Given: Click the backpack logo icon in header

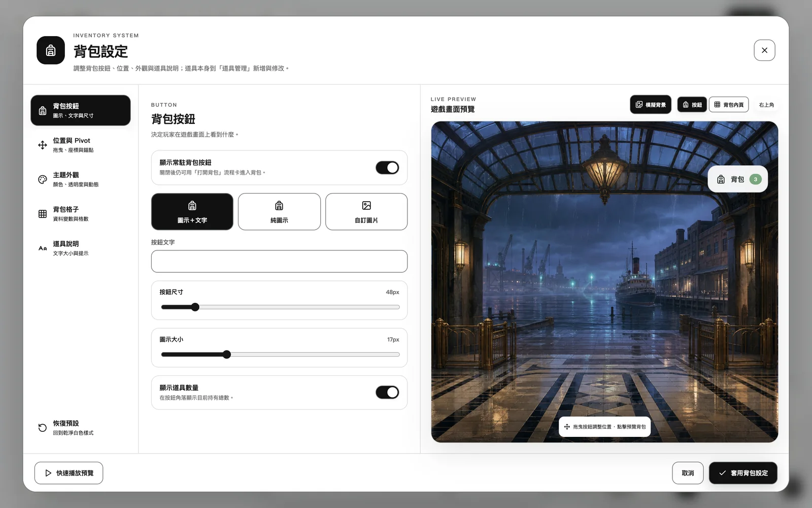Looking at the screenshot, I should tap(51, 50).
